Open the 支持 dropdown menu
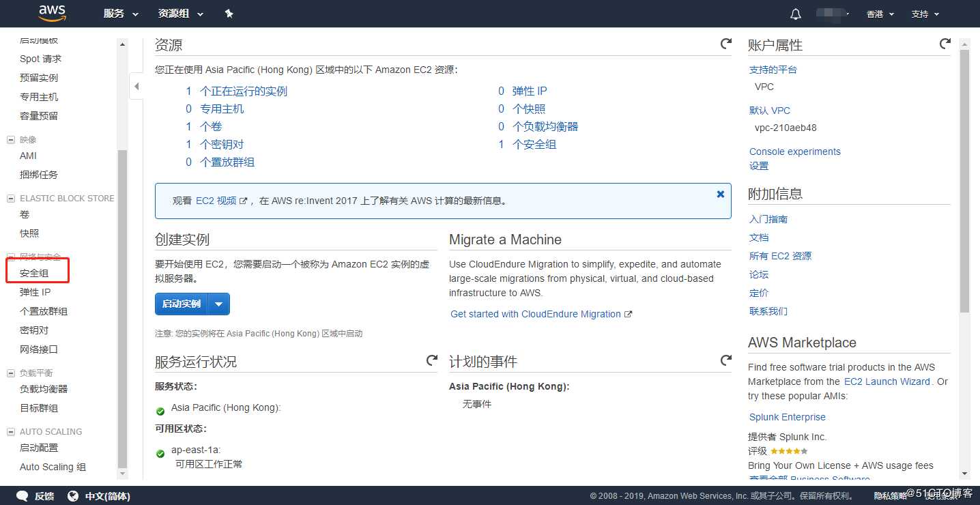 tap(925, 14)
